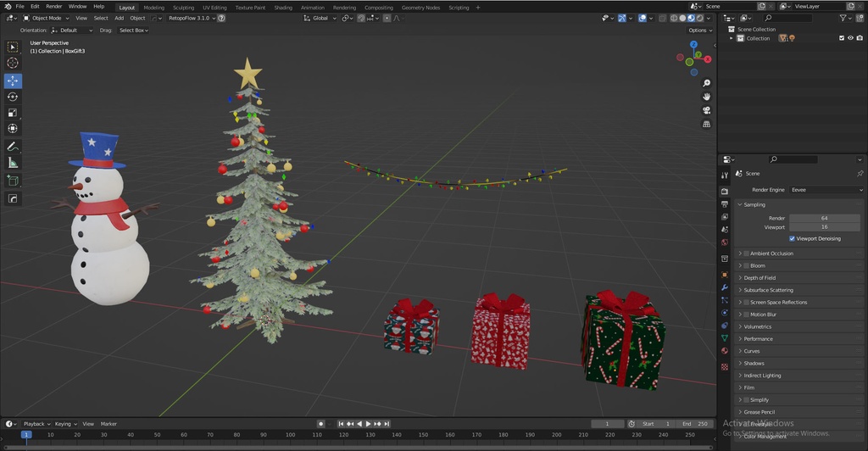Toggle proportional editing button

pyautogui.click(x=387, y=19)
